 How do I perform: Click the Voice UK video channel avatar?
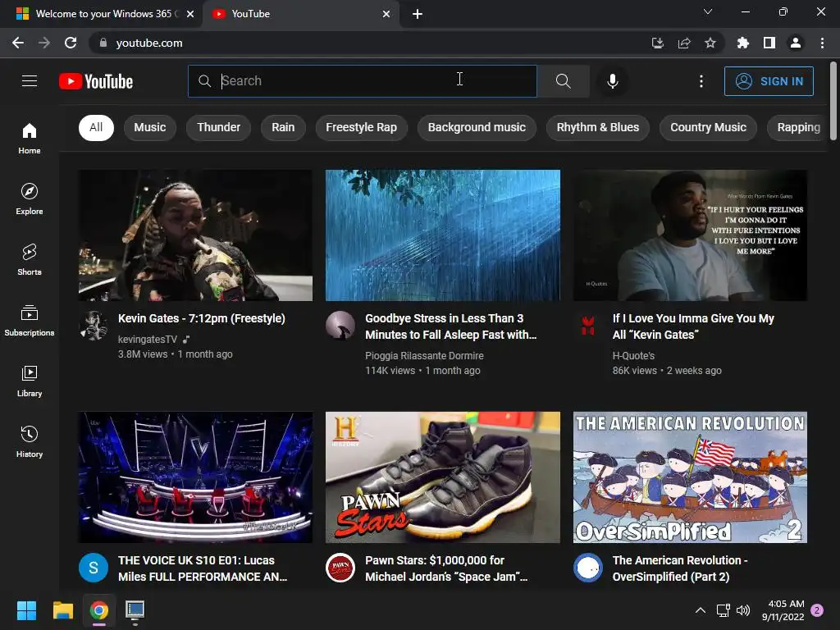click(x=94, y=568)
